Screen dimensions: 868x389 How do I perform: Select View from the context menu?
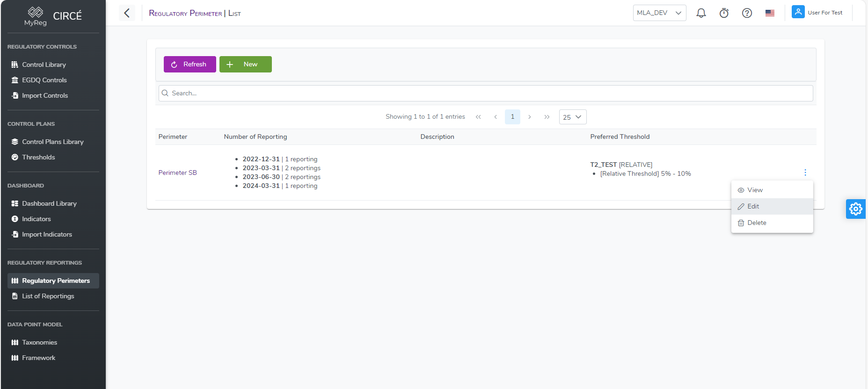click(754, 190)
